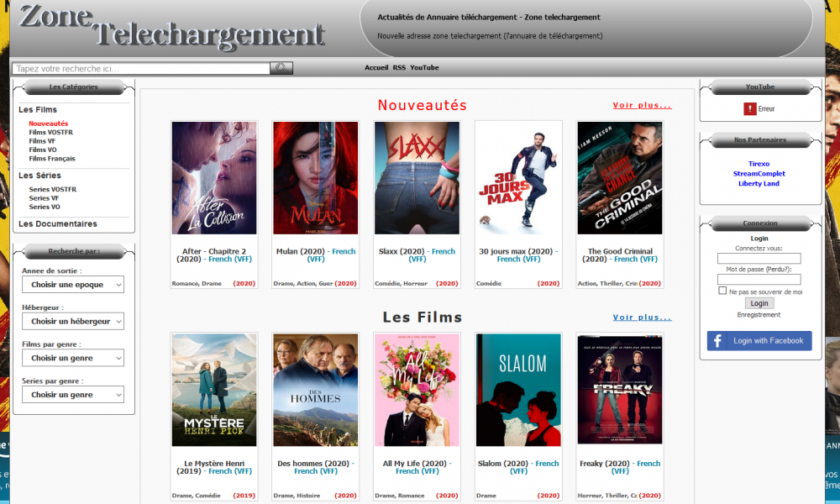Screen dimensions: 840x504
Task: Open the Slalom film poster
Action: pyautogui.click(x=518, y=390)
